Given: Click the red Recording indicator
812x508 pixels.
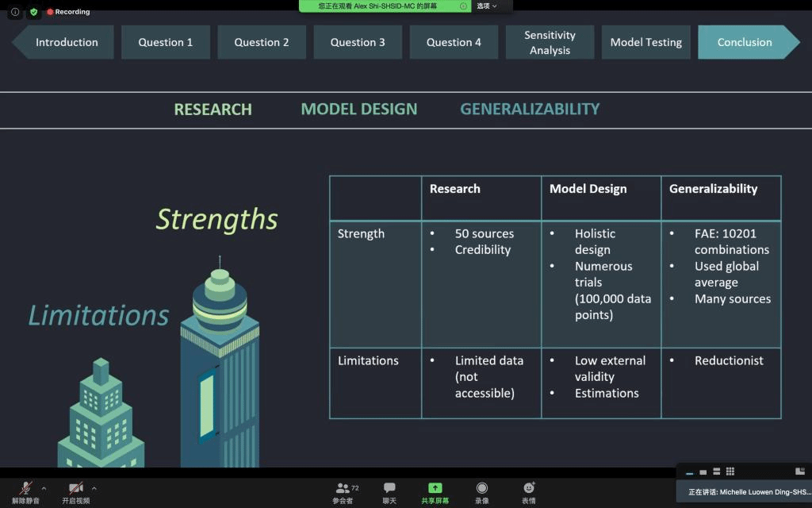Looking at the screenshot, I should 68,11.
